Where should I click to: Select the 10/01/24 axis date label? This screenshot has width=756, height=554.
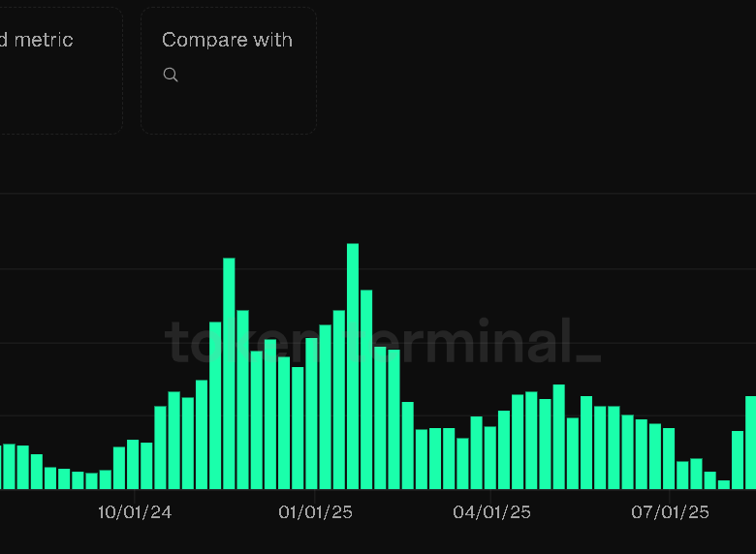135,512
